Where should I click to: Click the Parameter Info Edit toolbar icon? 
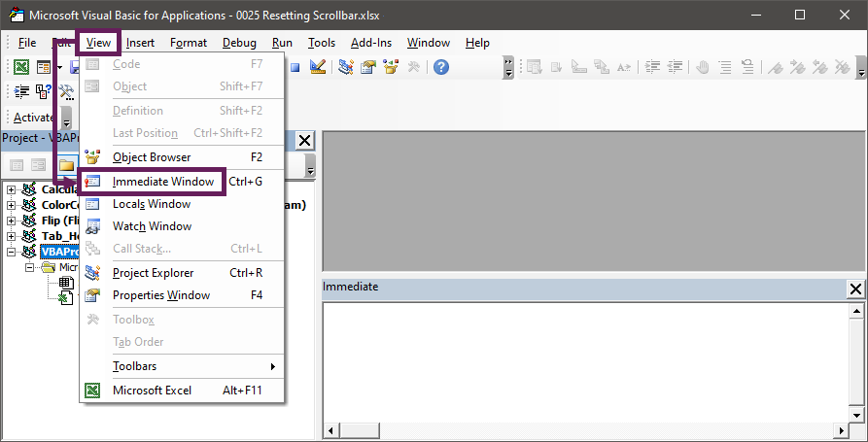click(601, 67)
